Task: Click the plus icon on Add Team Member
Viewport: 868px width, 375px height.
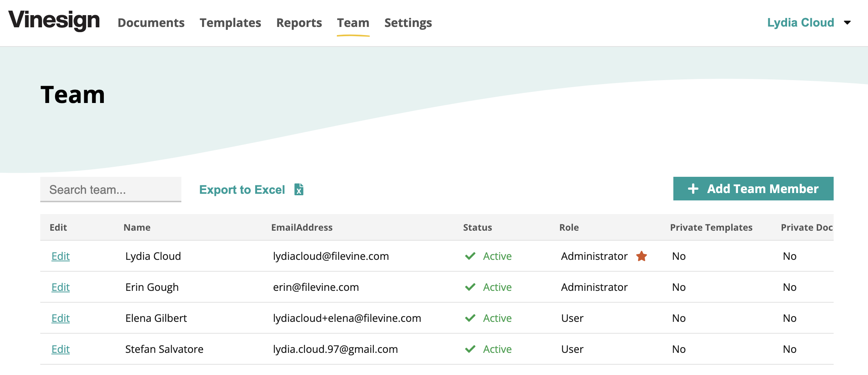Action: [693, 189]
